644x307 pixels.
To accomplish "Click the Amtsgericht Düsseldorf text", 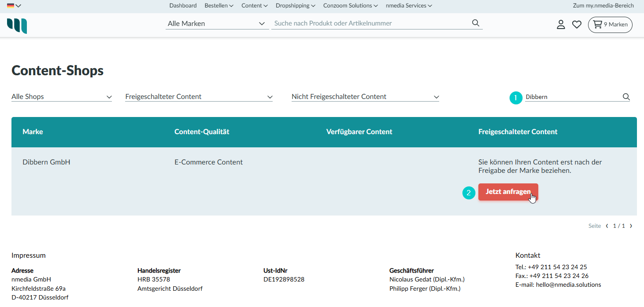I will point(170,289).
